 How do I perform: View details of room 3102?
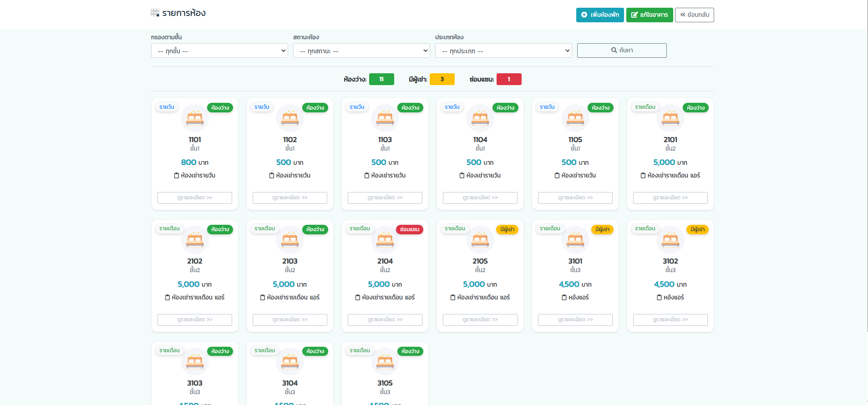(x=670, y=319)
